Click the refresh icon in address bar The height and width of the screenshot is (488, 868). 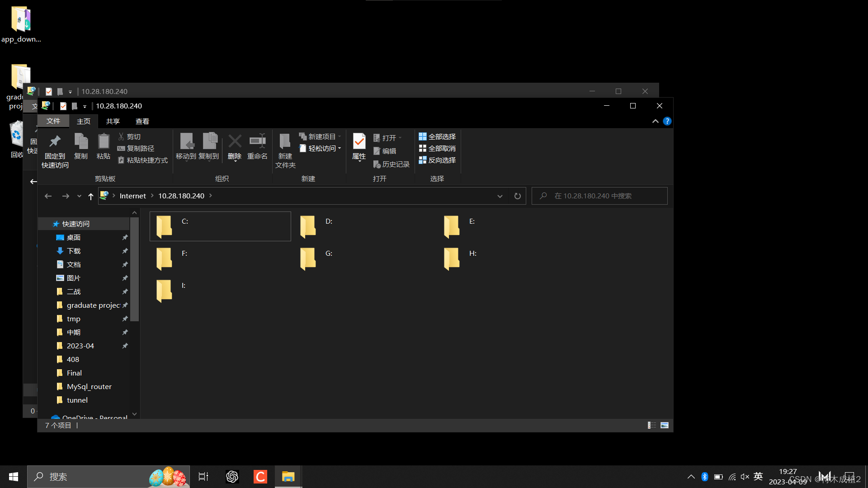[x=518, y=196]
